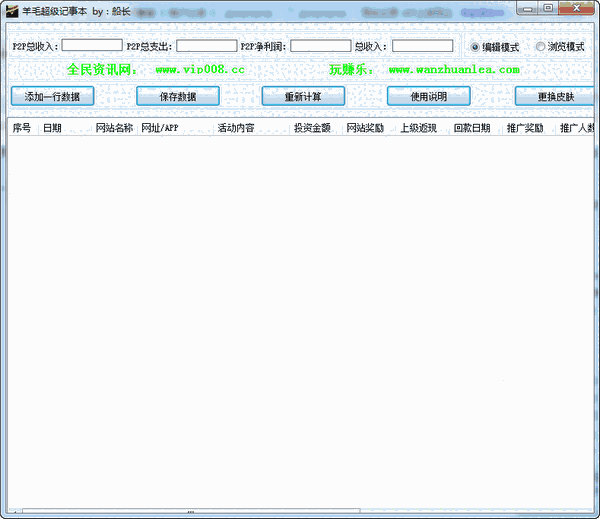The width and height of the screenshot is (600, 519).
Task: Open the 使用说明 button
Action: click(x=429, y=96)
